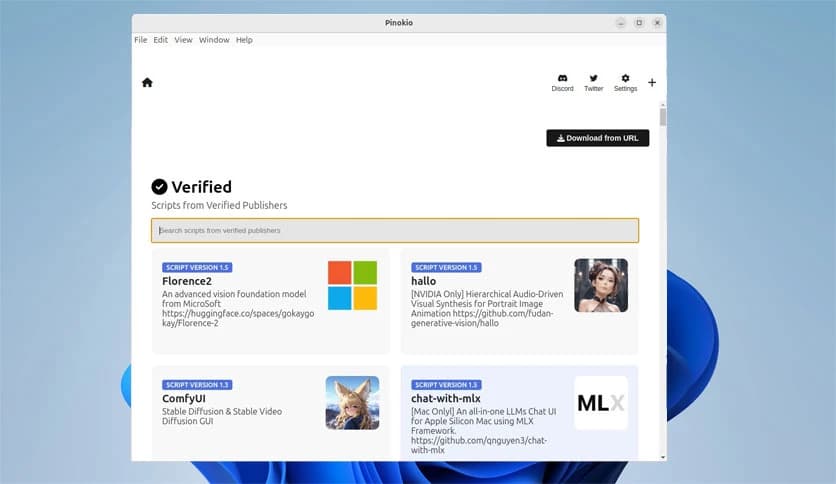Open the Discord icon link
Screen dimensions: 836x484
[562, 78]
